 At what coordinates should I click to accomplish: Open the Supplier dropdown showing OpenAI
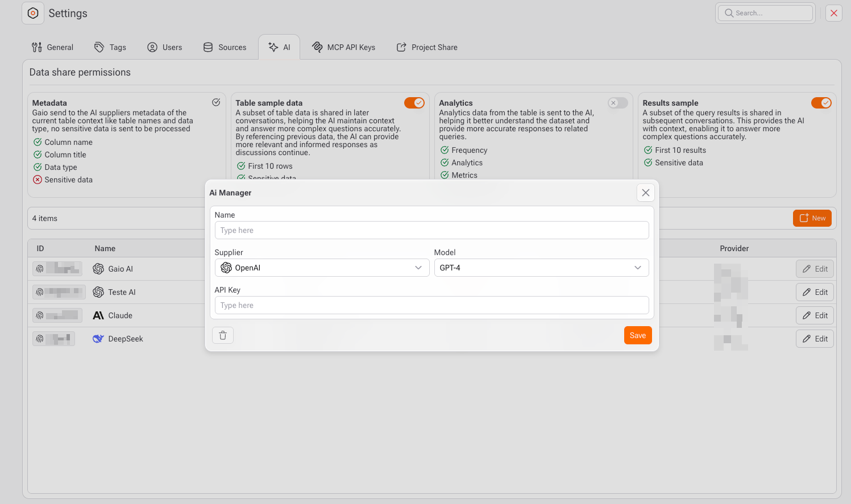point(322,268)
